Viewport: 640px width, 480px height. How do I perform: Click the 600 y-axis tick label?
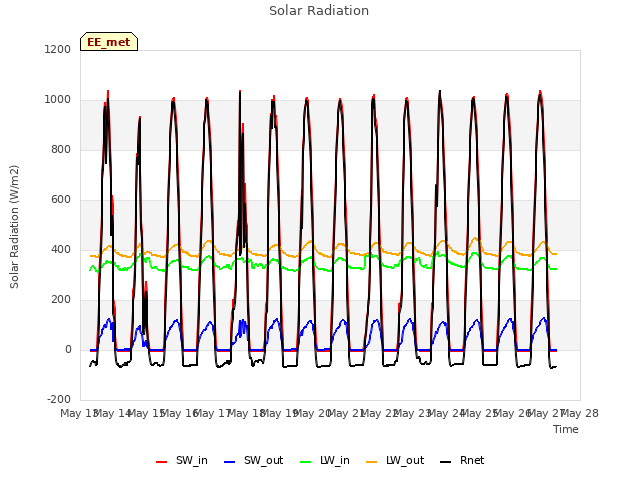pos(61,200)
